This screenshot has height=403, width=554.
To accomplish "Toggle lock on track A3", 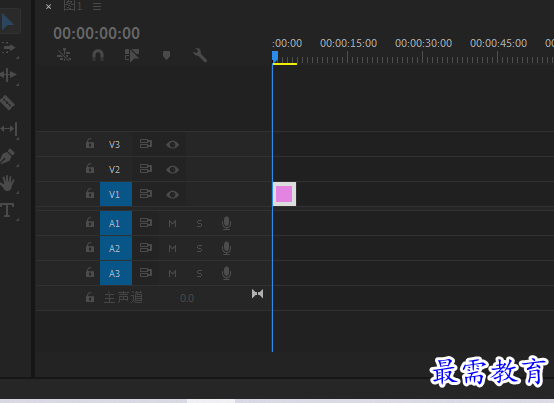I will point(90,272).
